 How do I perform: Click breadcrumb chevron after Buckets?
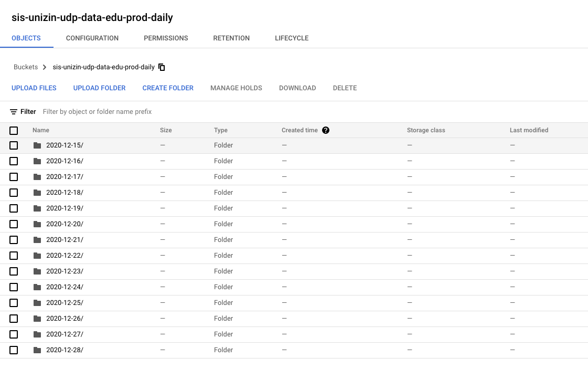(45, 67)
